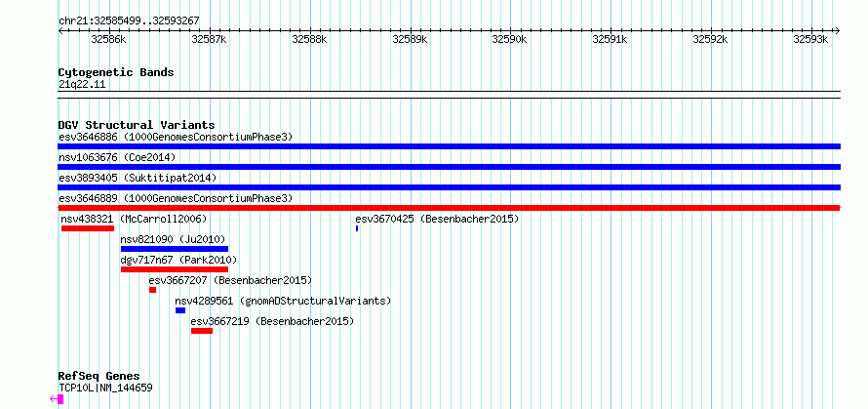
Task: Open the esv3646886 (1000GenomesConsortiumPhase3) label
Action: click(x=176, y=137)
